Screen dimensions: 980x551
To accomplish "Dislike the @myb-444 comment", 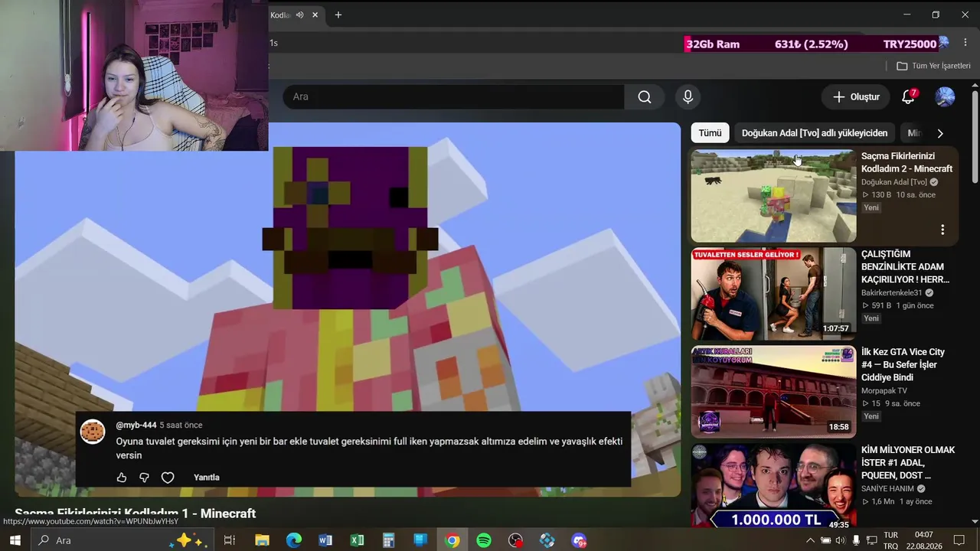I will (x=145, y=478).
